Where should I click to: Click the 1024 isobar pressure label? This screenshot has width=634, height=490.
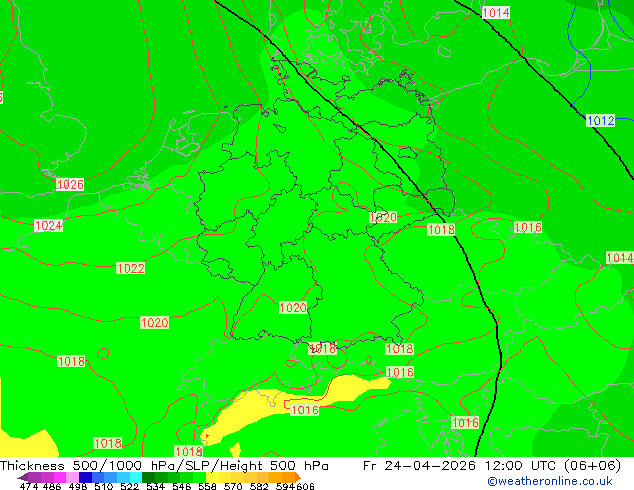coord(49,226)
